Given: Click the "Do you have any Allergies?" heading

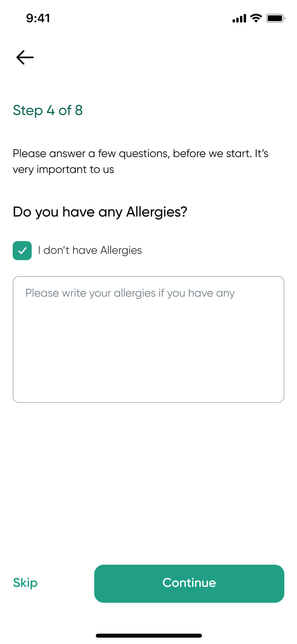Looking at the screenshot, I should tap(100, 212).
